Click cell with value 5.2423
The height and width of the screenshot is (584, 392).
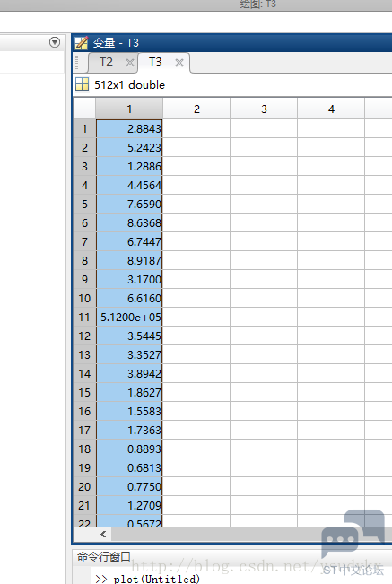(x=129, y=147)
